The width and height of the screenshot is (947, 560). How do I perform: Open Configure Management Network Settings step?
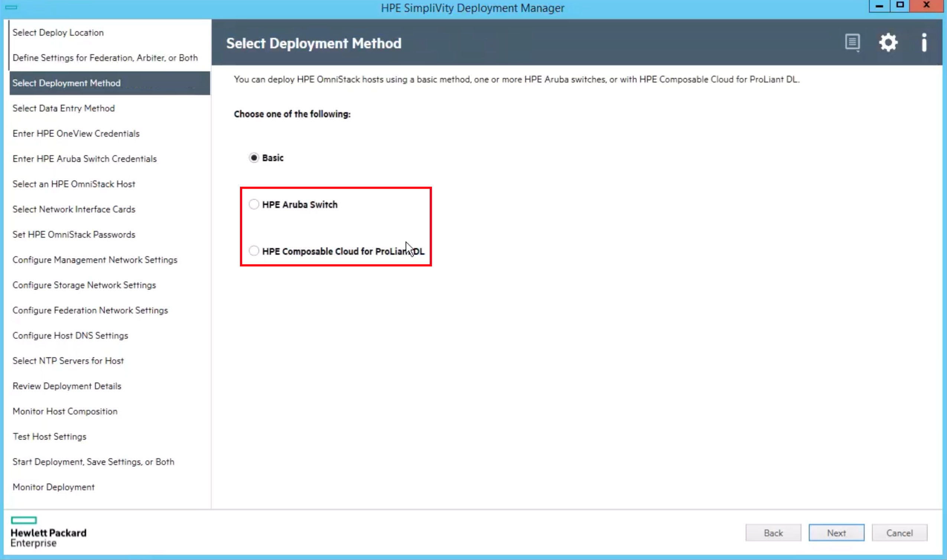coord(95,260)
